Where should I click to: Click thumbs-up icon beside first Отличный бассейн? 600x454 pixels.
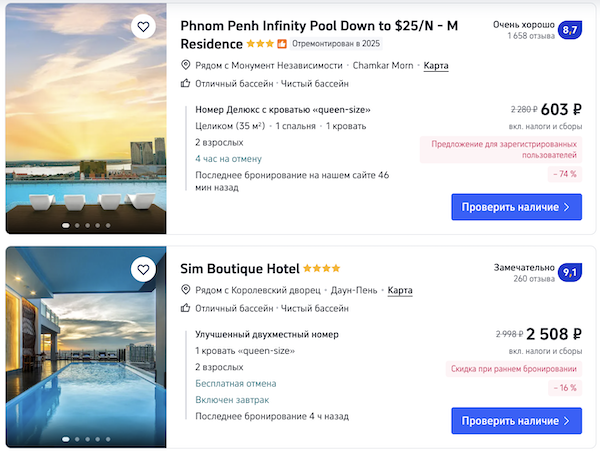(185, 84)
